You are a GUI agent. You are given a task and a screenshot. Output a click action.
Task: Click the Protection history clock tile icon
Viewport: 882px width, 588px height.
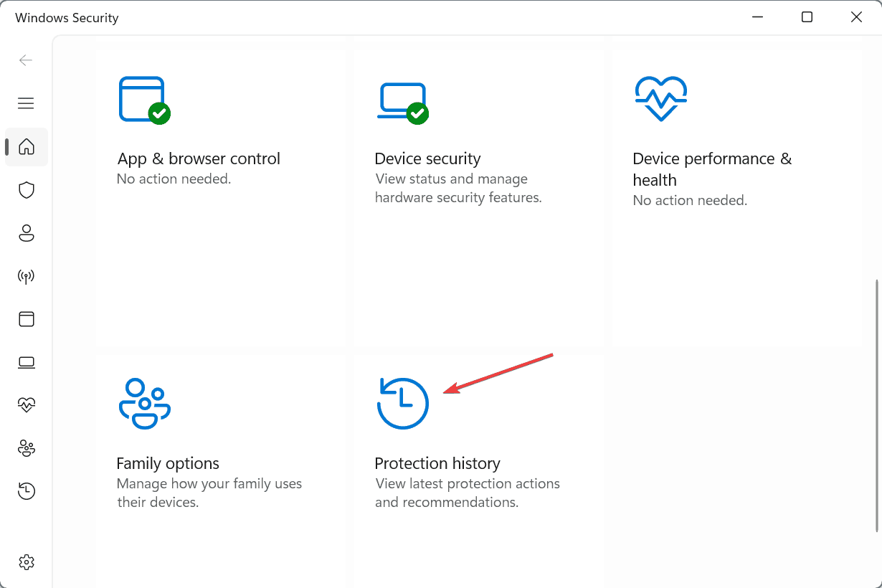pos(402,404)
